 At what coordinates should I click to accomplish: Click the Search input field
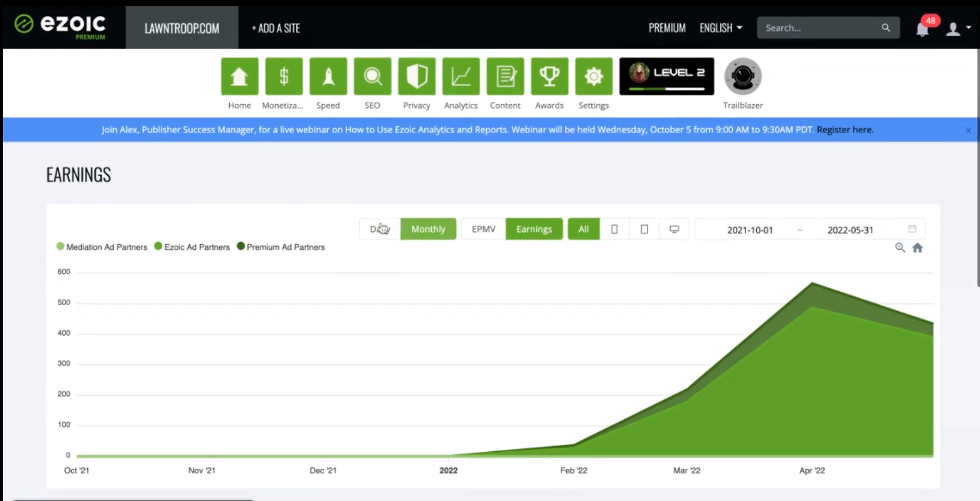coord(821,27)
